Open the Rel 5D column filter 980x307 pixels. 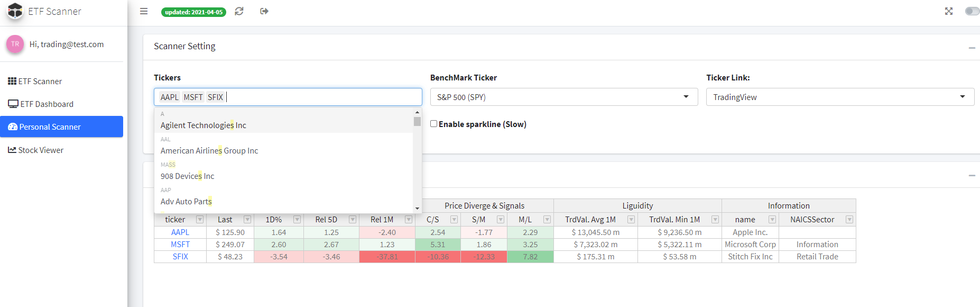point(353,219)
